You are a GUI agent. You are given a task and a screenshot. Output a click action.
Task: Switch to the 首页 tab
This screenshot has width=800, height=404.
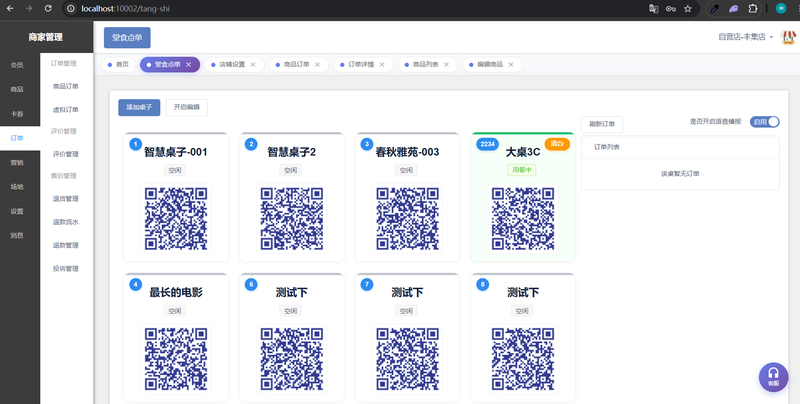(x=118, y=65)
